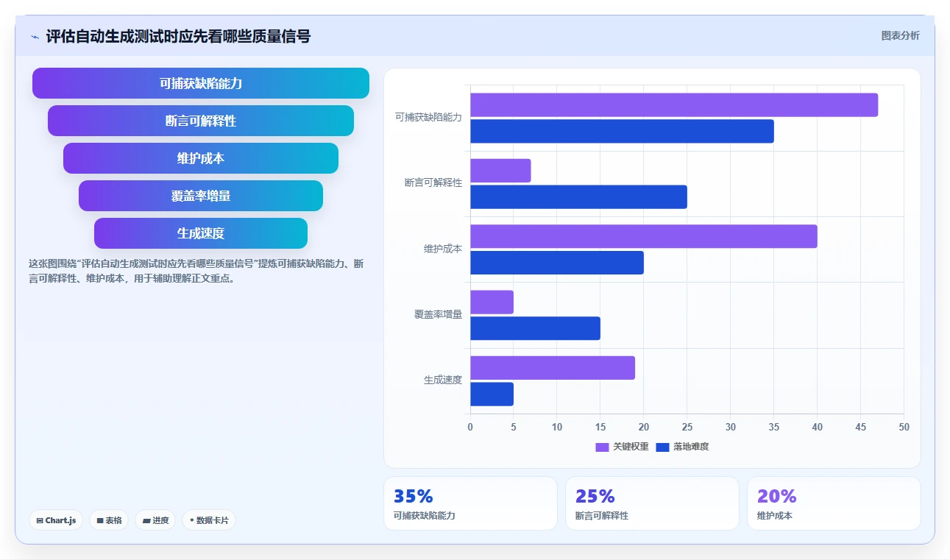The height and width of the screenshot is (560, 950).
Task: Click the 图表分析 label in header
Action: click(x=900, y=35)
